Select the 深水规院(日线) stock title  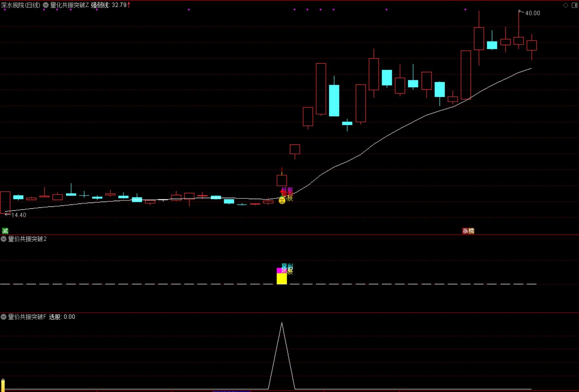[x=21, y=5]
